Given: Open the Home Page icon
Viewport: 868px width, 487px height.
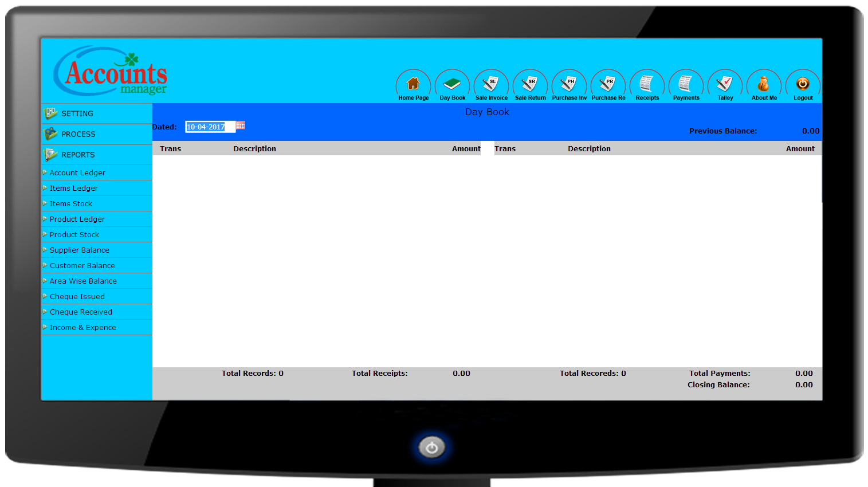Looking at the screenshot, I should pyautogui.click(x=413, y=85).
